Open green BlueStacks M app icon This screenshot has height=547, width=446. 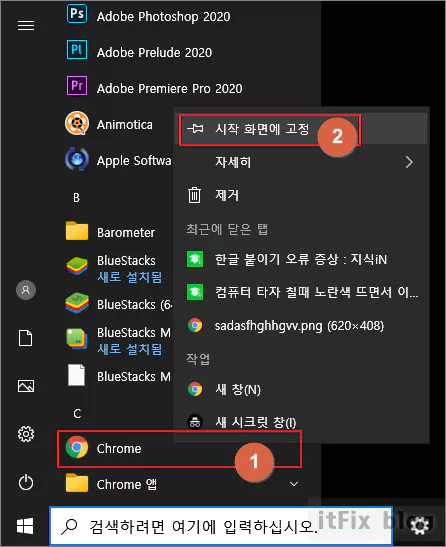tap(77, 339)
